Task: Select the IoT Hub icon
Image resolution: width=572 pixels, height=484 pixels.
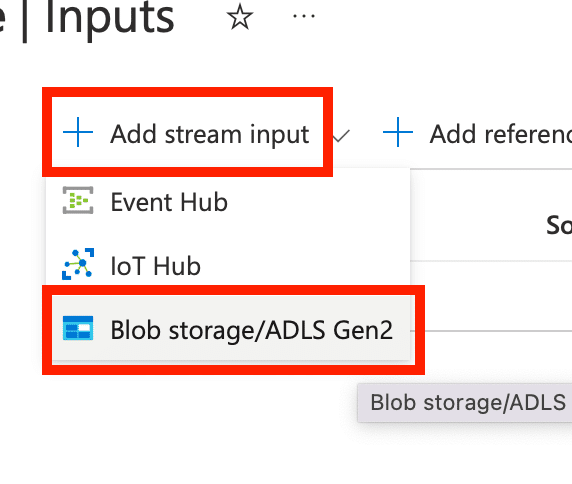Action: (78, 264)
